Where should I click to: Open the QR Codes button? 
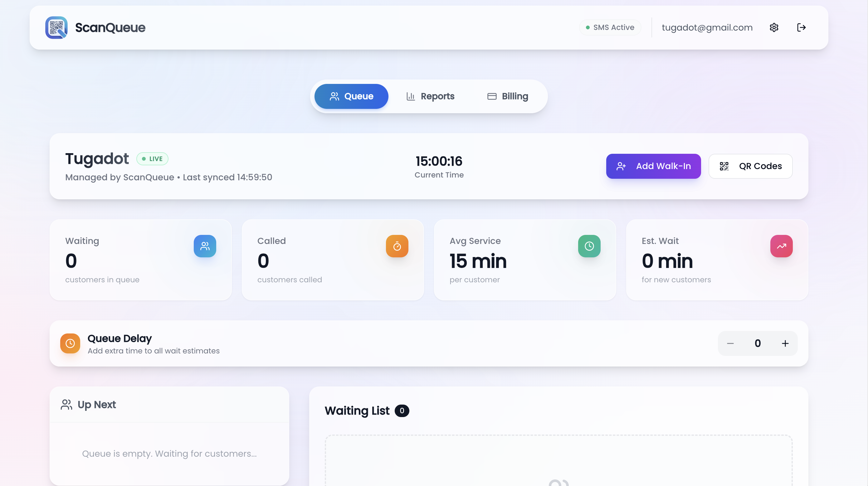click(750, 166)
